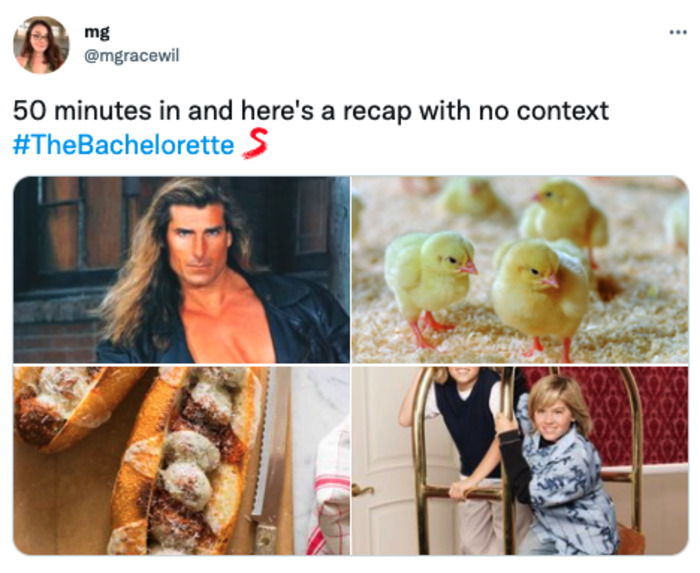Open the long-haired man photo
This screenshot has width=700, height=573.
[x=181, y=270]
